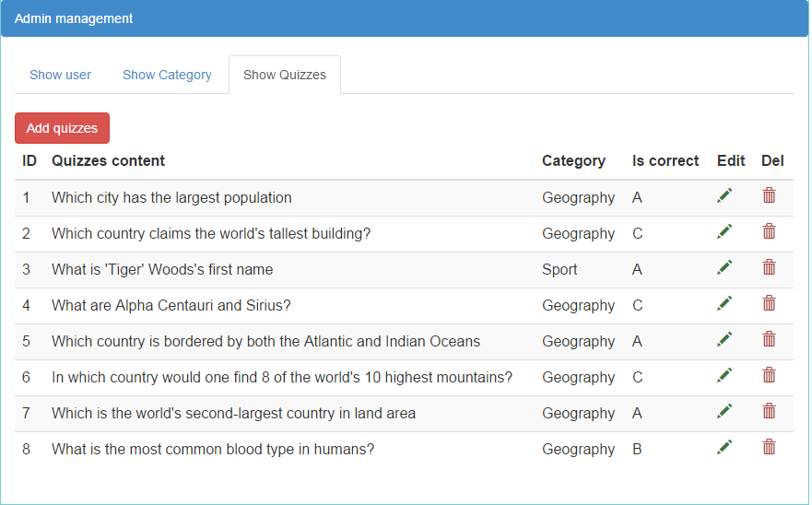This screenshot has width=812, height=505.
Task: Edit the Tiger Woods quiz entry
Action: point(724,268)
